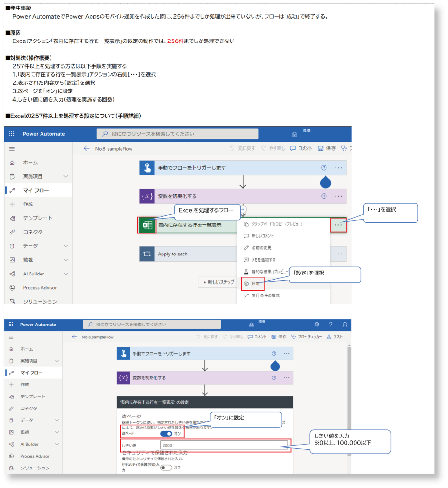The height and width of the screenshot is (488, 448).
Task: Expand the データ section in the lower sidebar
Action: [57, 420]
